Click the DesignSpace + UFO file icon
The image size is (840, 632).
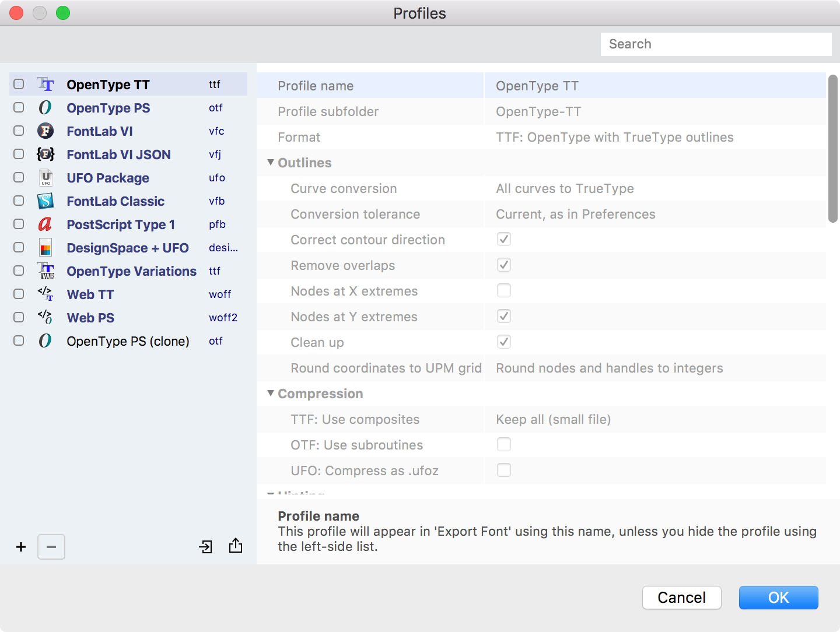[45, 248]
